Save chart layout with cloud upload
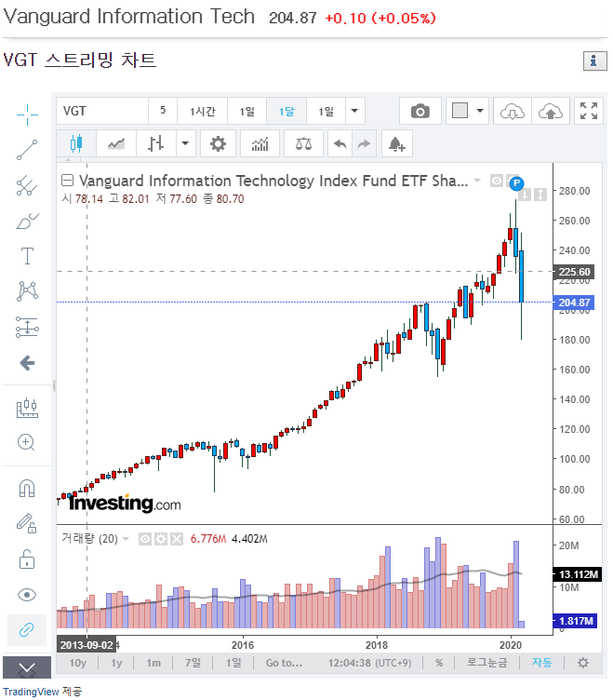 tap(550, 111)
